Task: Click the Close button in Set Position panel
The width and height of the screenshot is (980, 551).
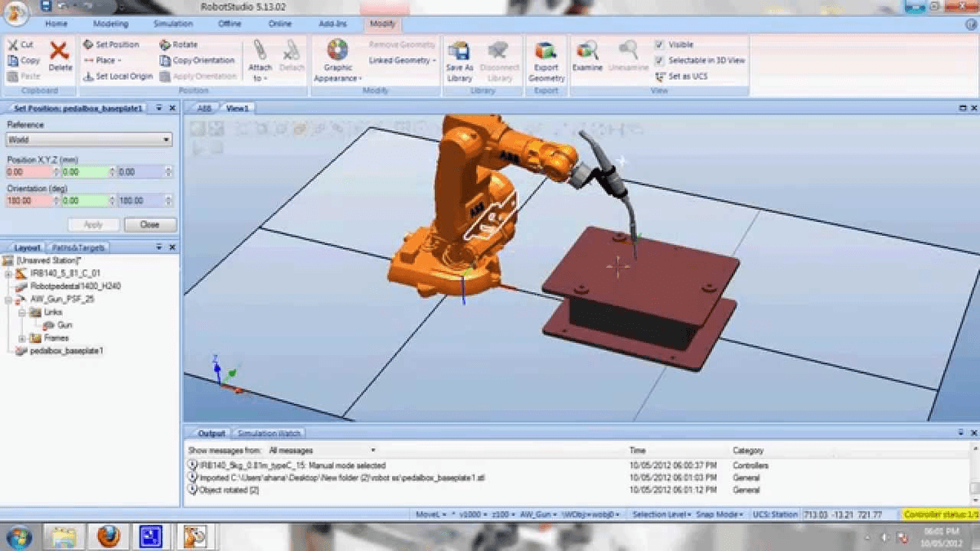Action: click(149, 224)
